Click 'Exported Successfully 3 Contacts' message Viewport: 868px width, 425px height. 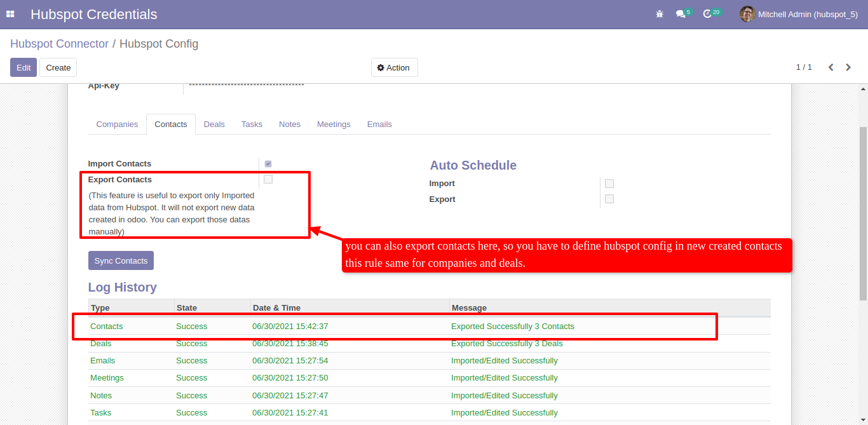pos(513,326)
